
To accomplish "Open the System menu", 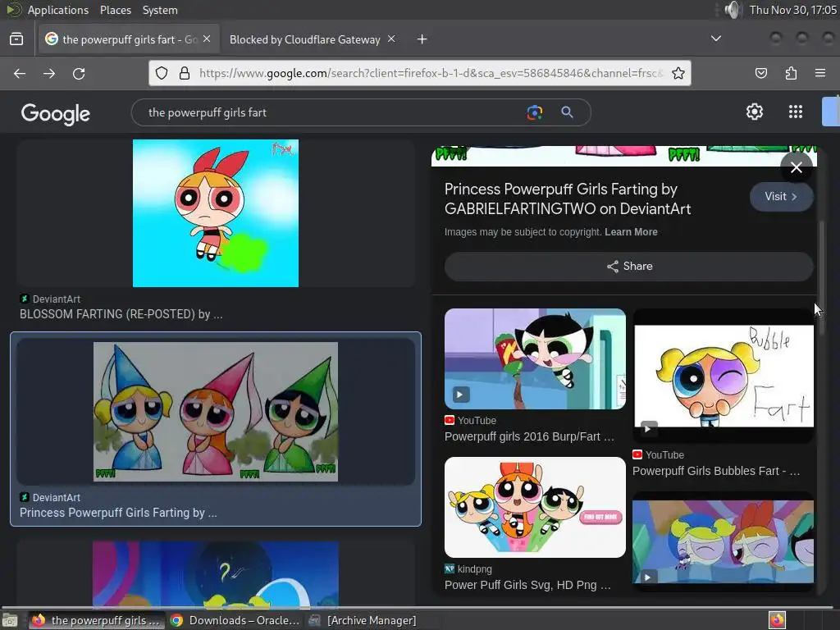I will [x=160, y=10].
